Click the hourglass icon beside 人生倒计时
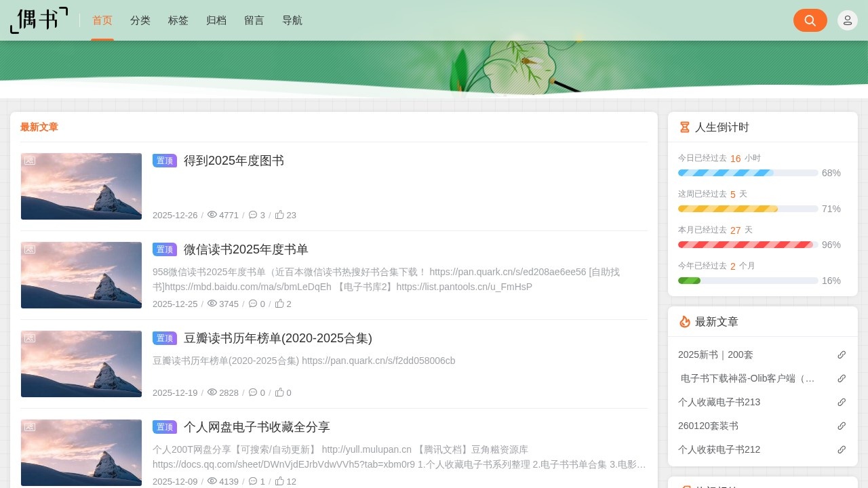This screenshot has width=868, height=488. [x=684, y=127]
